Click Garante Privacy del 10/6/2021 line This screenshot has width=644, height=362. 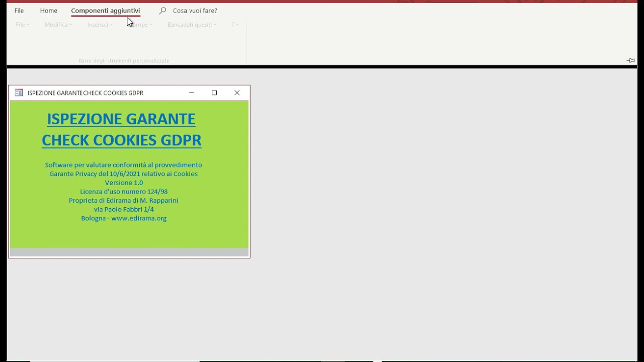click(124, 174)
